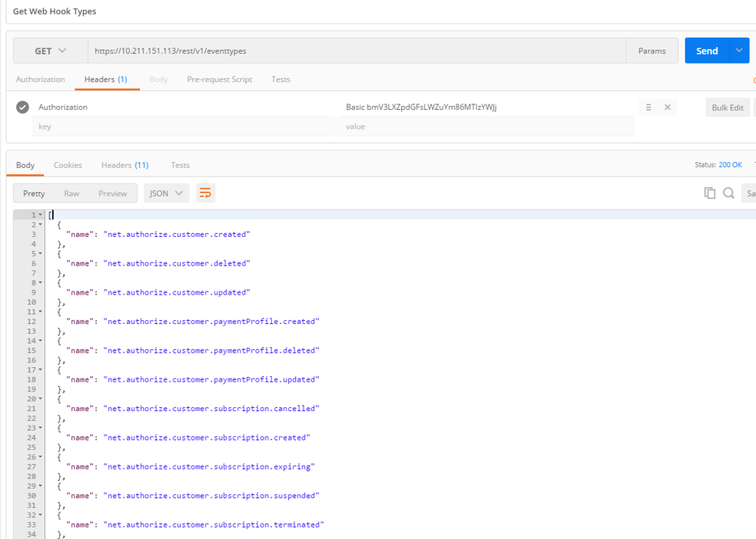Disable the Authorization header checkbox

22,107
